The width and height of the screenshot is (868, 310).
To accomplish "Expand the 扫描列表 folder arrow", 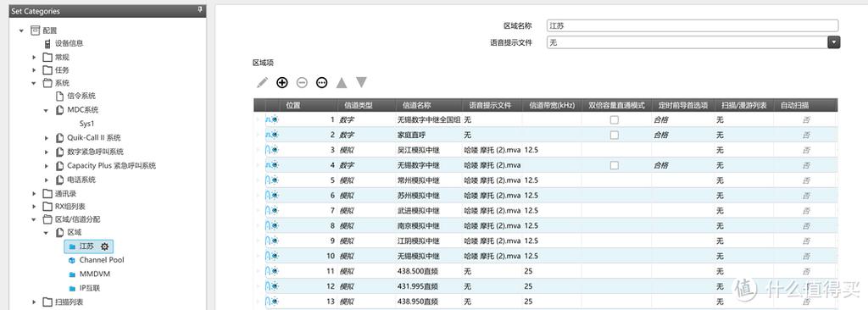I will (34, 302).
